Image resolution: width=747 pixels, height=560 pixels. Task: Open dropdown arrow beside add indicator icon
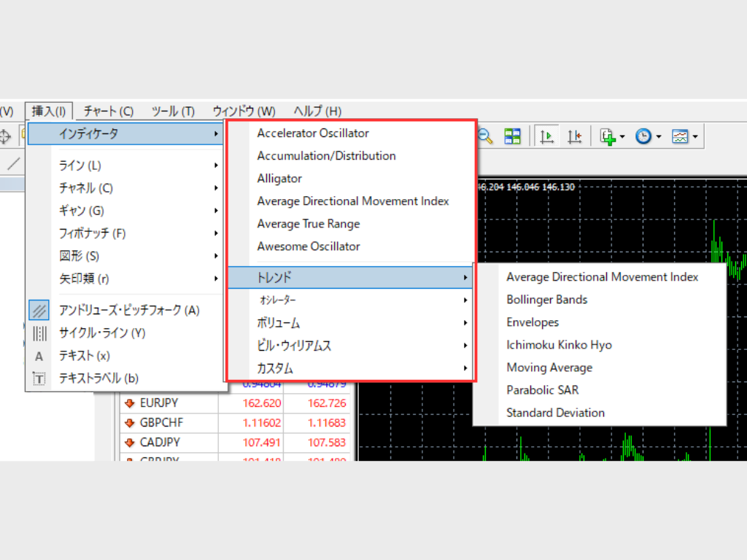pyautogui.click(x=622, y=137)
